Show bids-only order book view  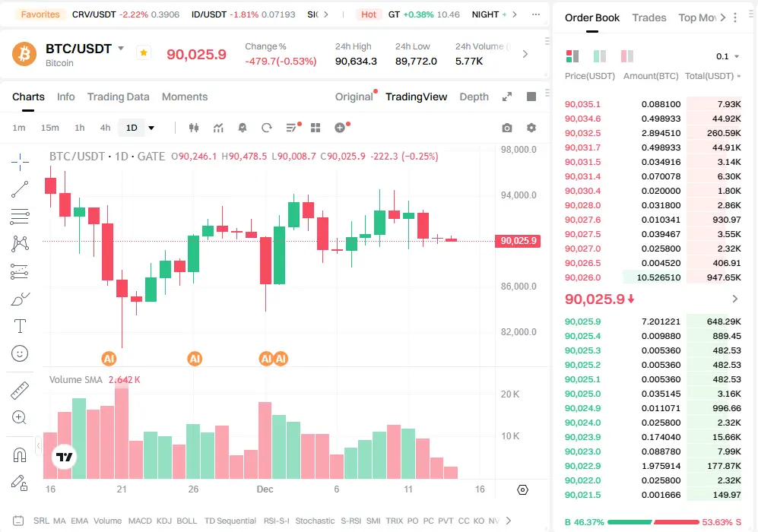[600, 56]
